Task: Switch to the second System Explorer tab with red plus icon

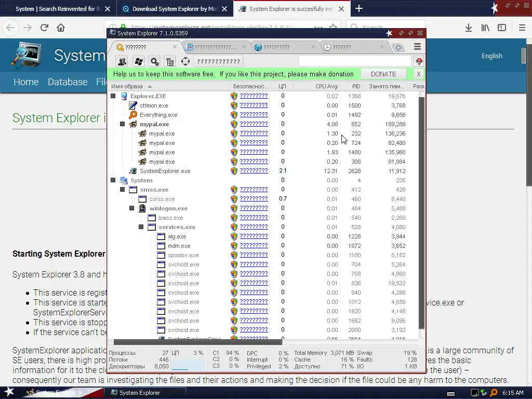Action: [x=216, y=47]
